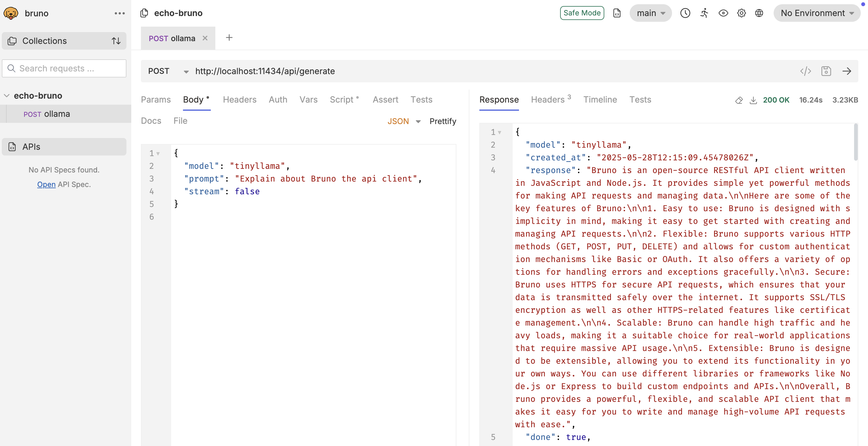Viewport: 868px width, 446px height.
Task: Download the response with the download icon
Action: pos(753,100)
